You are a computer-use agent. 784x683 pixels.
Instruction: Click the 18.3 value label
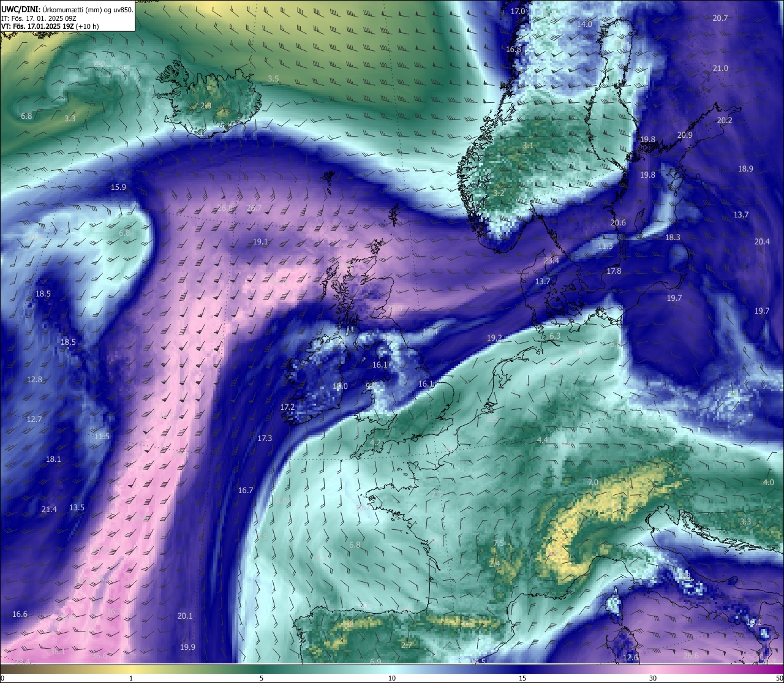(x=673, y=237)
